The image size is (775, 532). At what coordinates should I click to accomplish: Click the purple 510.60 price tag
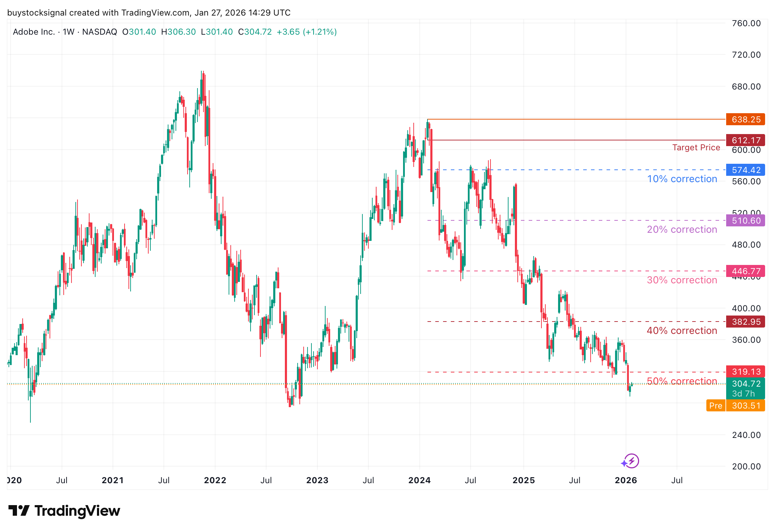click(x=745, y=220)
